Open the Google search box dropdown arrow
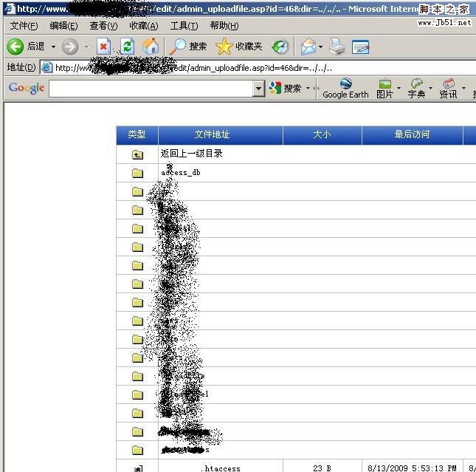Screen dimensions: 476x472 tap(258, 89)
